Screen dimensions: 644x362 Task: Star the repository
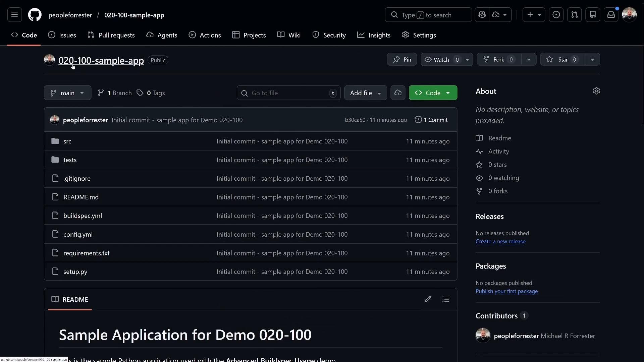click(x=562, y=59)
